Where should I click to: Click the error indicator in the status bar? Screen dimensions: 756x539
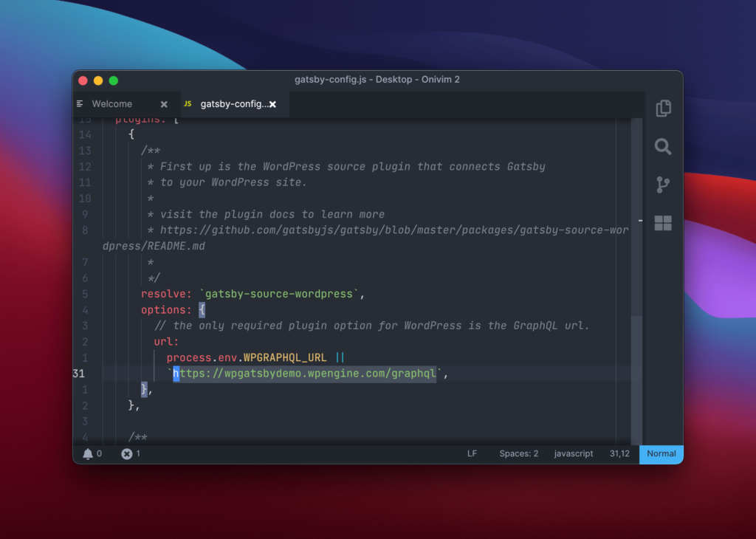click(127, 454)
